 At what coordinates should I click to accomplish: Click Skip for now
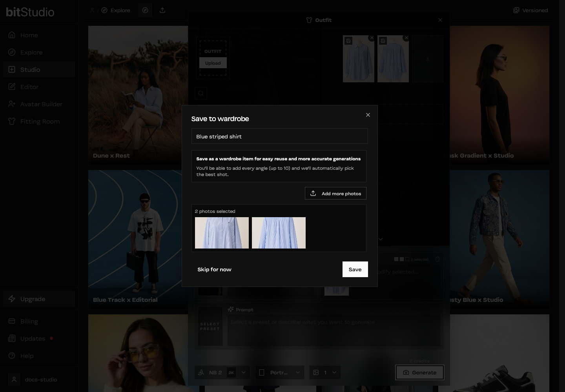point(214,269)
